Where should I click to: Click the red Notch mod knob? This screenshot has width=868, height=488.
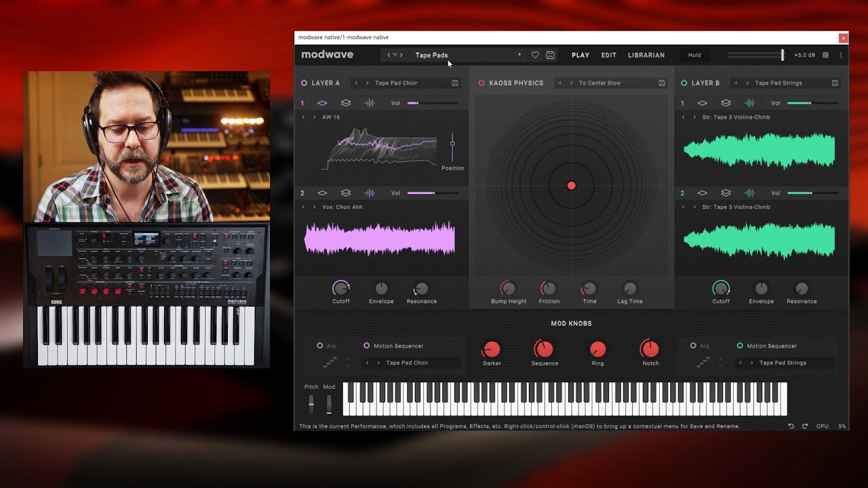650,349
